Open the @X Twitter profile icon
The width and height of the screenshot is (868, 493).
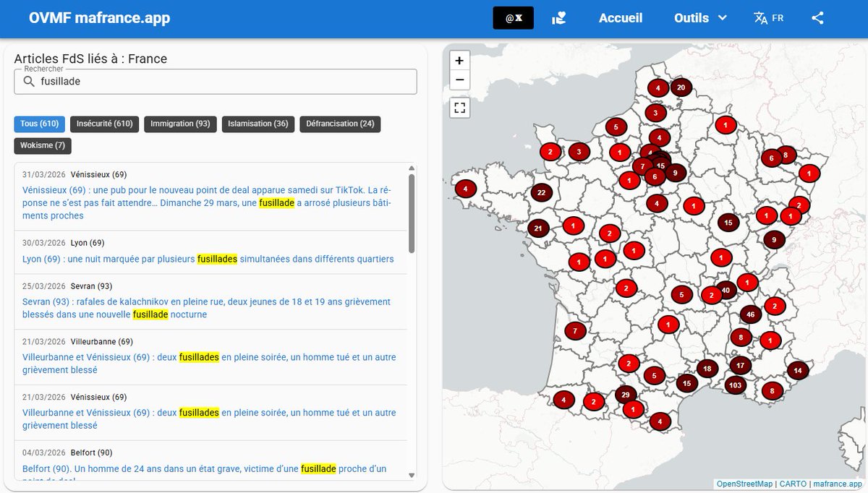[513, 17]
